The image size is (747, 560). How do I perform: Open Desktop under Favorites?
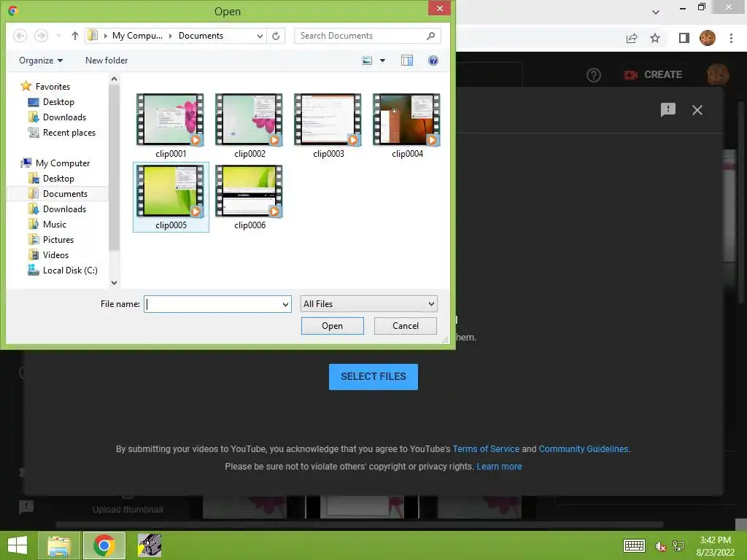point(52,102)
